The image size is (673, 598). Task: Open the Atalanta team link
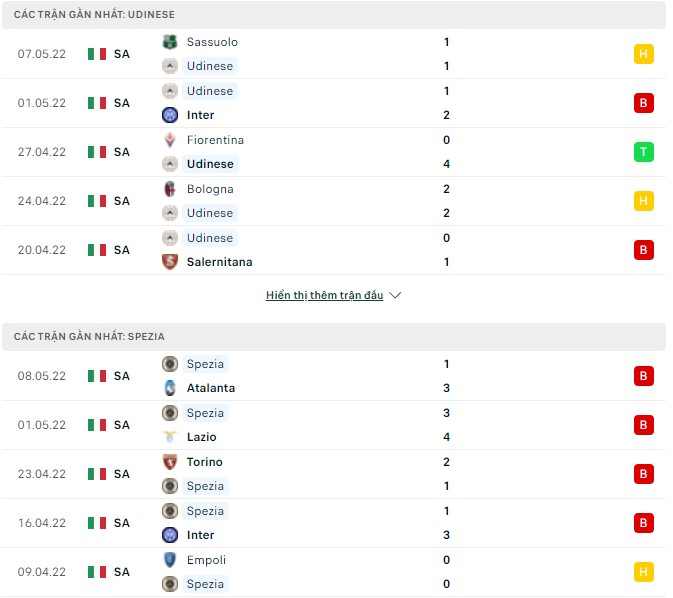(210, 388)
